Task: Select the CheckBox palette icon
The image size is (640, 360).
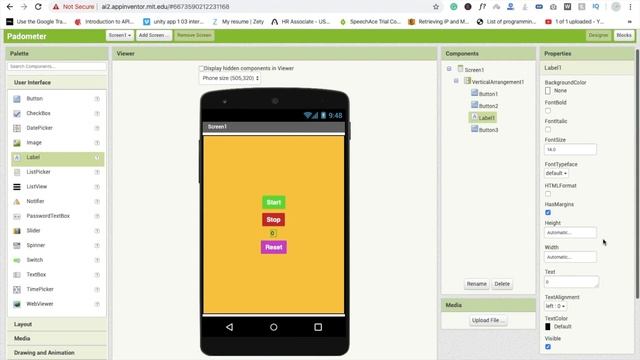Action: [17, 113]
